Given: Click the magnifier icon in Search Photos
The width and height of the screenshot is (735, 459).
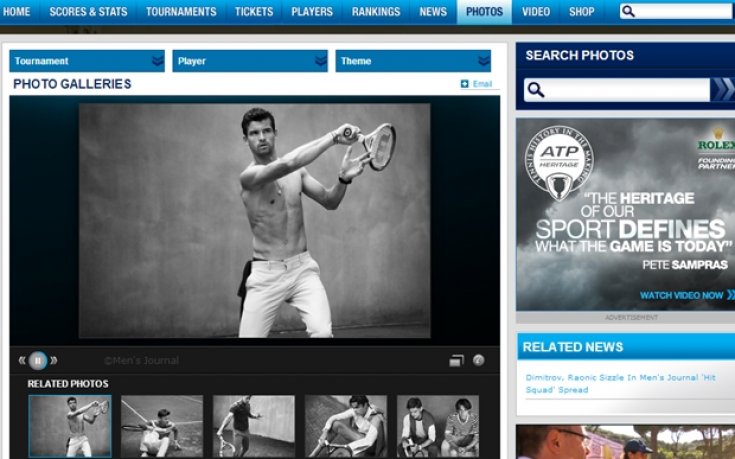Looking at the screenshot, I should point(536,90).
